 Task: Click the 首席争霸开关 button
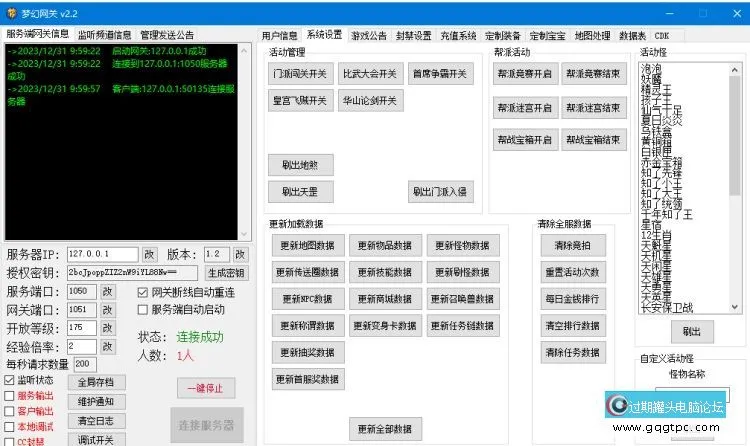[x=440, y=74]
